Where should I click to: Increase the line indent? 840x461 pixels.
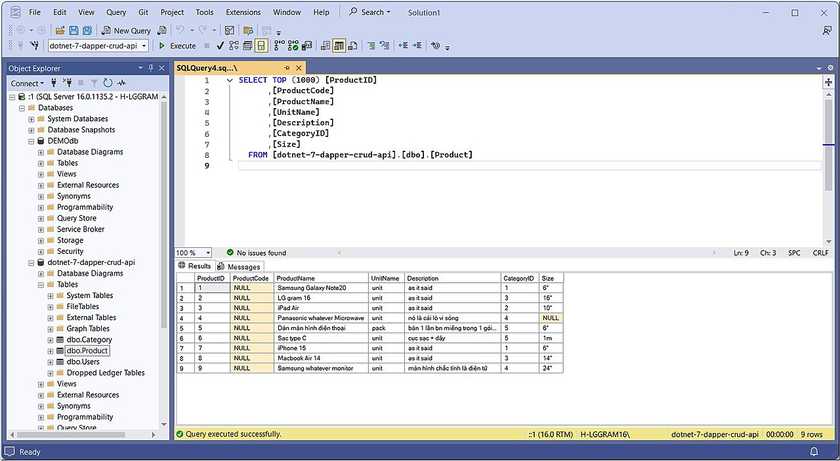(417, 46)
